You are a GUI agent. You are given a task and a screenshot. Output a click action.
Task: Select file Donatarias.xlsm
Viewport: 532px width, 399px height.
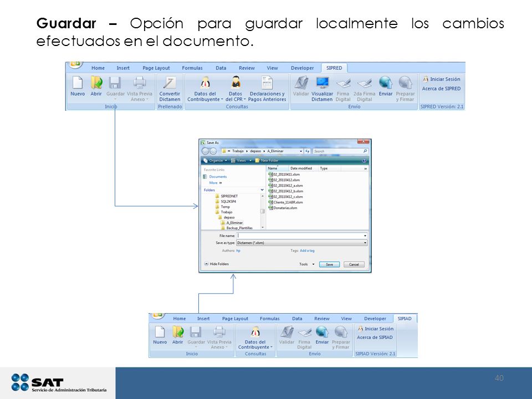pyautogui.click(x=283, y=208)
